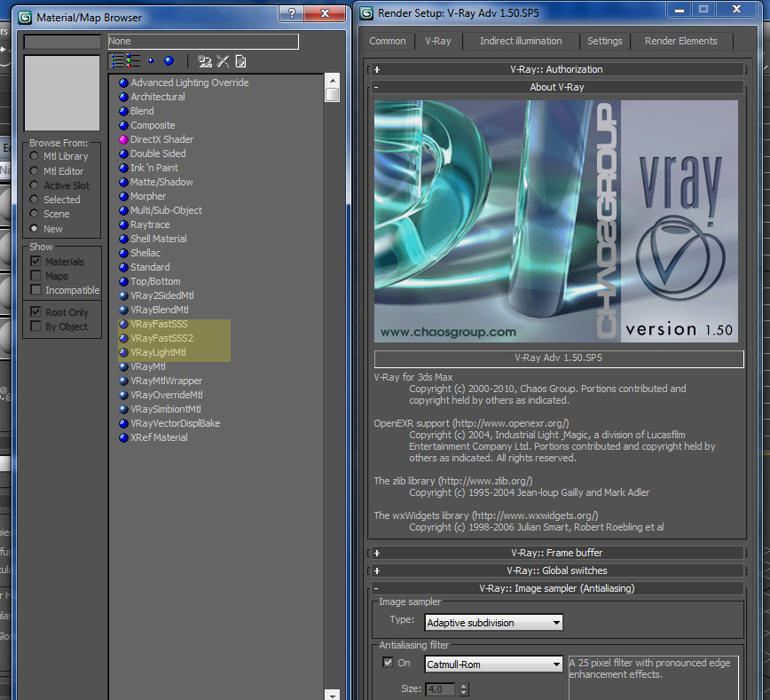This screenshot has width=770, height=700.
Task: Open the Common tab in Render Setup
Action: pos(388,42)
